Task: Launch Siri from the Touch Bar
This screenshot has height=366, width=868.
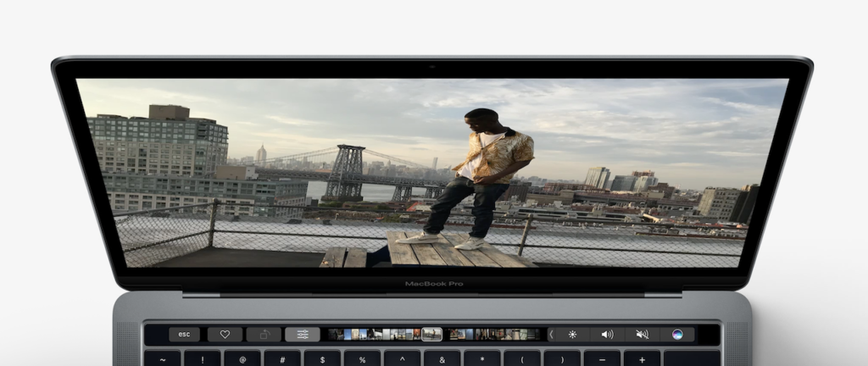Action: 677,335
